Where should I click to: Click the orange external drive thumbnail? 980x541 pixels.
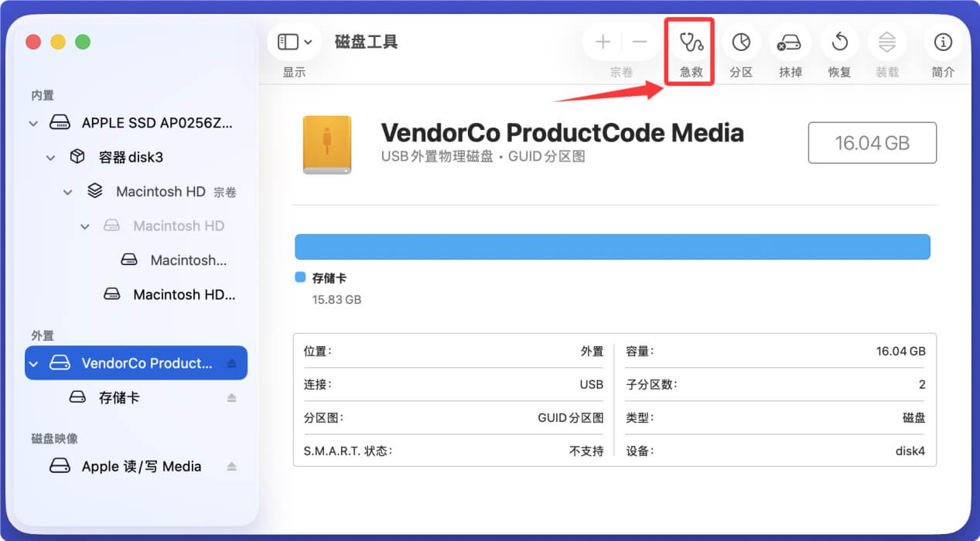[326, 145]
